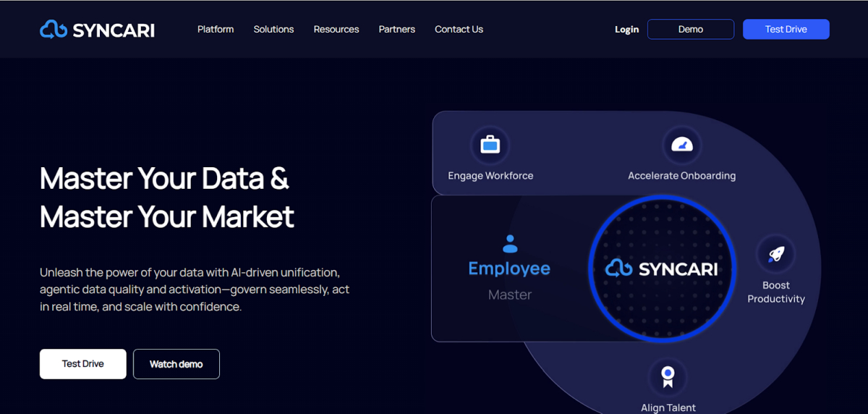
Task: Click the Employee heading in the card
Action: click(x=509, y=269)
